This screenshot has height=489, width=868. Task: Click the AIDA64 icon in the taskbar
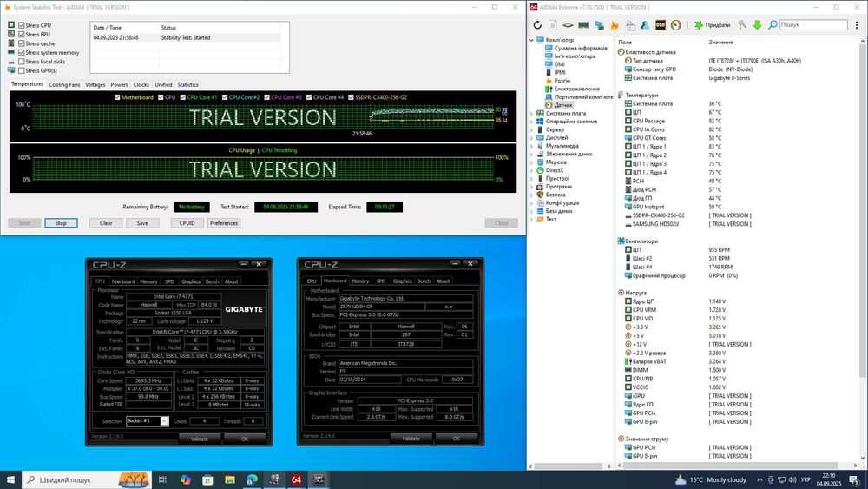pos(296,479)
